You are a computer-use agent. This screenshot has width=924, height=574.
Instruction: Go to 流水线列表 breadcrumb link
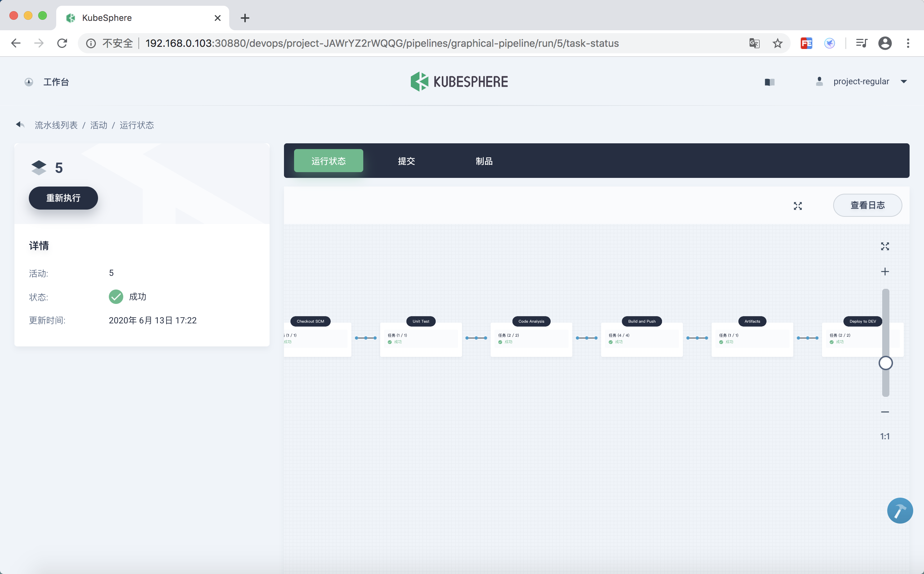pos(56,125)
